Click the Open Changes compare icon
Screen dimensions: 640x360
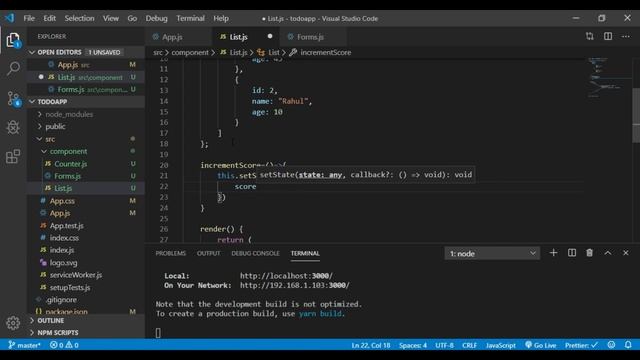(x=589, y=36)
